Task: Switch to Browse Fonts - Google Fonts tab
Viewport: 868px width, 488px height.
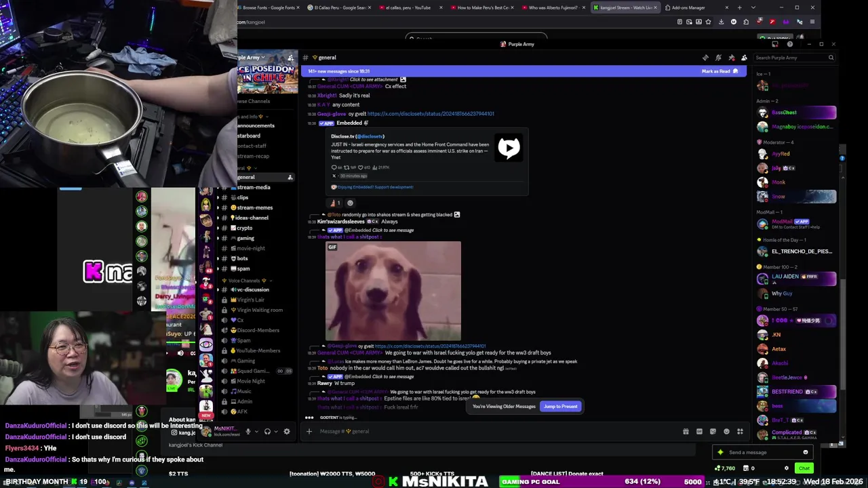Action: tap(268, 7)
